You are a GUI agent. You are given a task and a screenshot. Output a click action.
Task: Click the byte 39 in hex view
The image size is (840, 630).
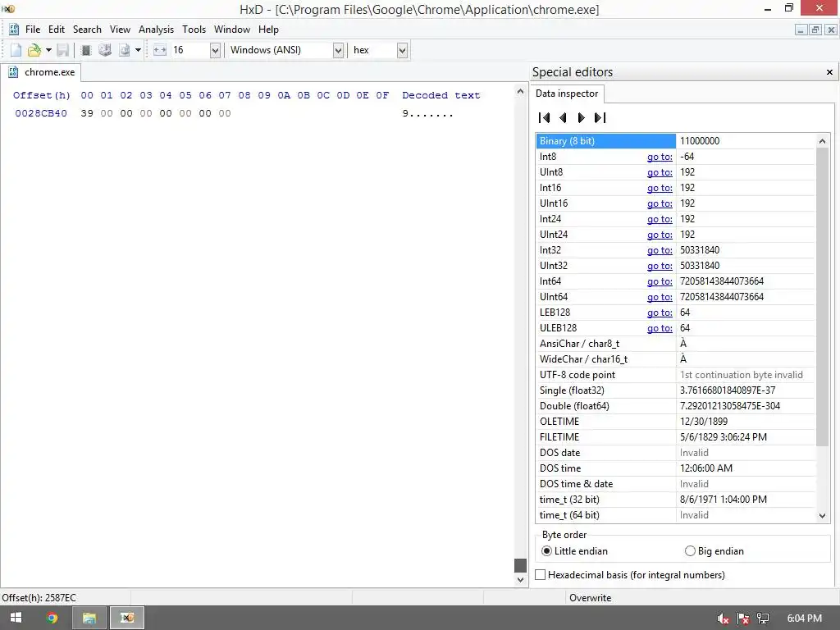pyautogui.click(x=87, y=113)
